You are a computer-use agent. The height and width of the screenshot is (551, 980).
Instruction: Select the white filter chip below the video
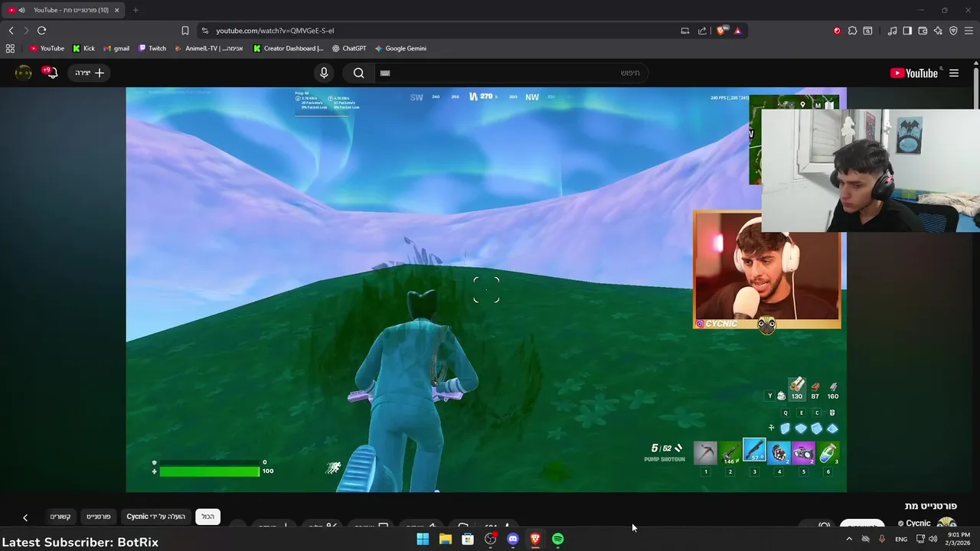point(207,517)
